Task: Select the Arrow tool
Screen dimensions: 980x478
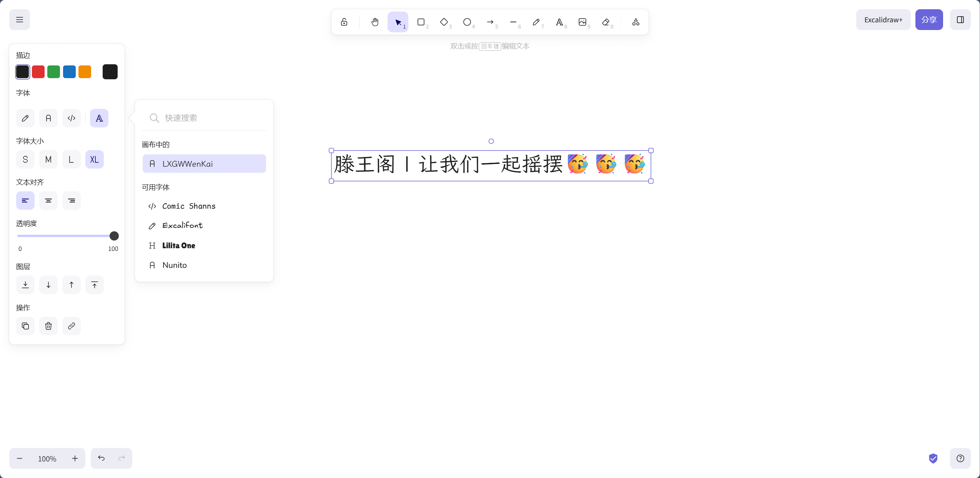Action: point(490,22)
